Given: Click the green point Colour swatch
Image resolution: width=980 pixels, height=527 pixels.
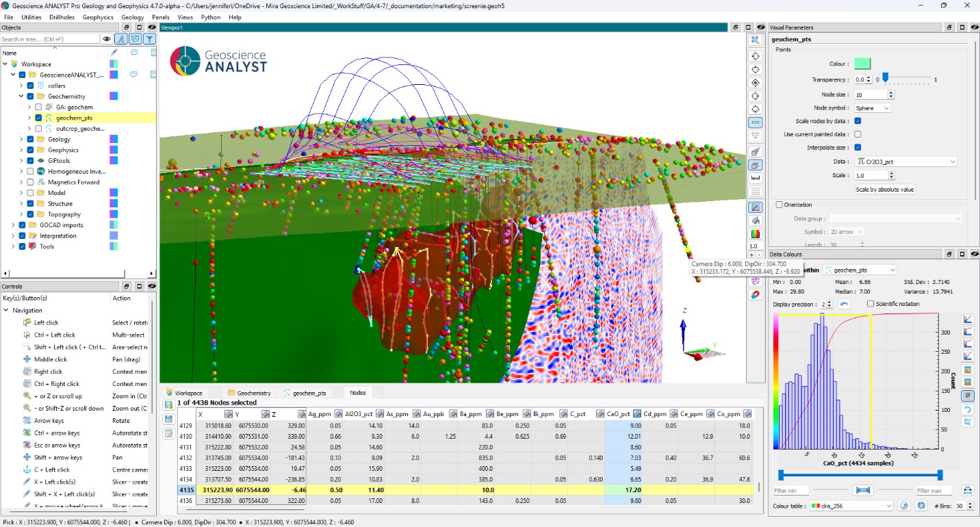Looking at the screenshot, I should pyautogui.click(x=862, y=64).
